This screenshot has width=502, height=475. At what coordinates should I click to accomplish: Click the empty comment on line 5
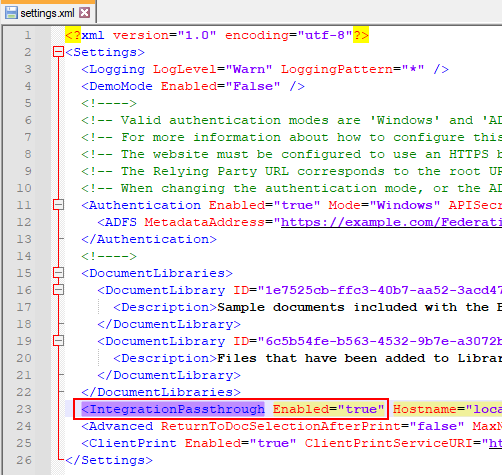click(109, 103)
